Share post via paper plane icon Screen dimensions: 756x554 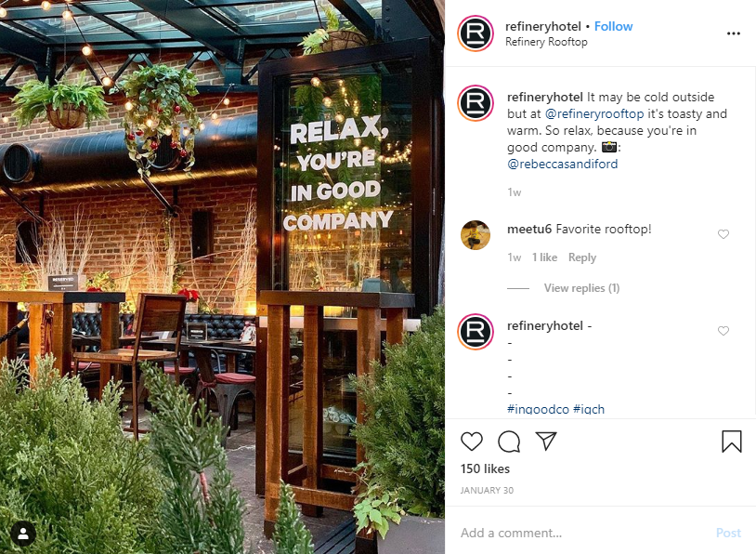(x=546, y=442)
